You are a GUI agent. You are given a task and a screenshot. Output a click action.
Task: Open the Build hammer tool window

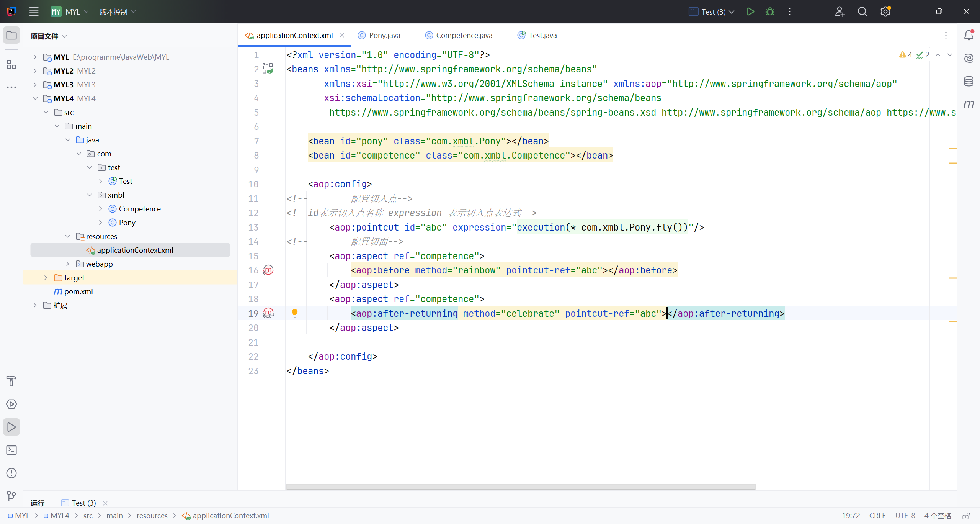tap(11, 381)
